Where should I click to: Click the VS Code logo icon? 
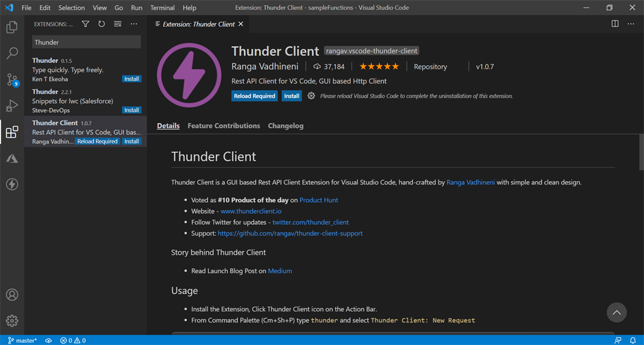9,8
